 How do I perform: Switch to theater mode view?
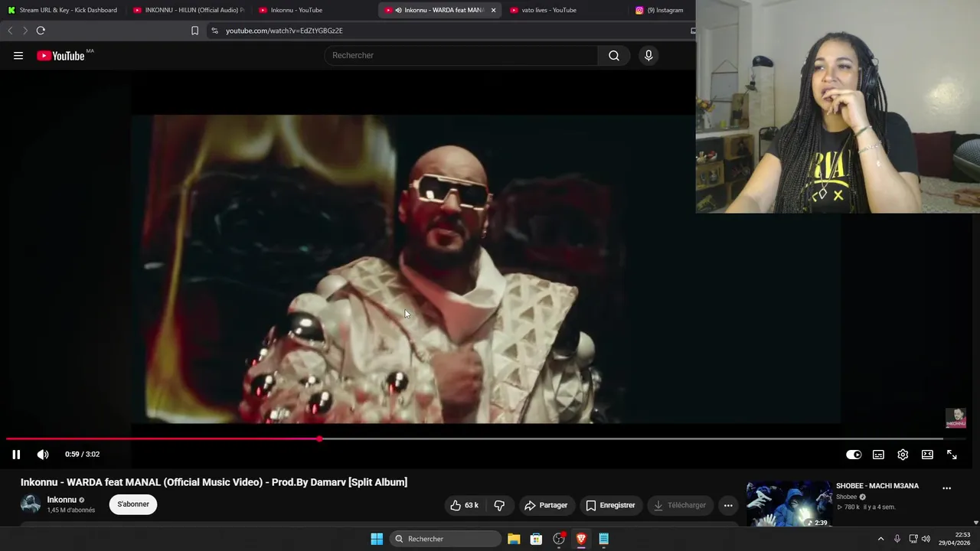[927, 455]
